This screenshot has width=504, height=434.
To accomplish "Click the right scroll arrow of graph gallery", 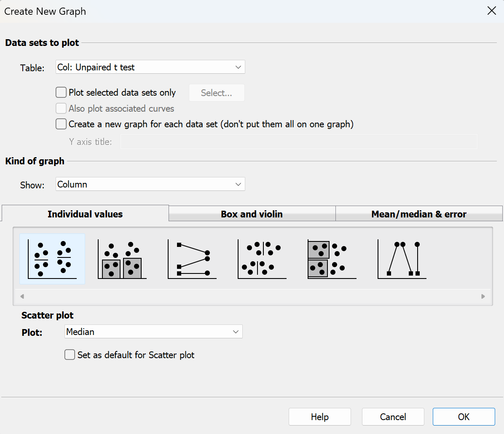I will pyautogui.click(x=483, y=296).
